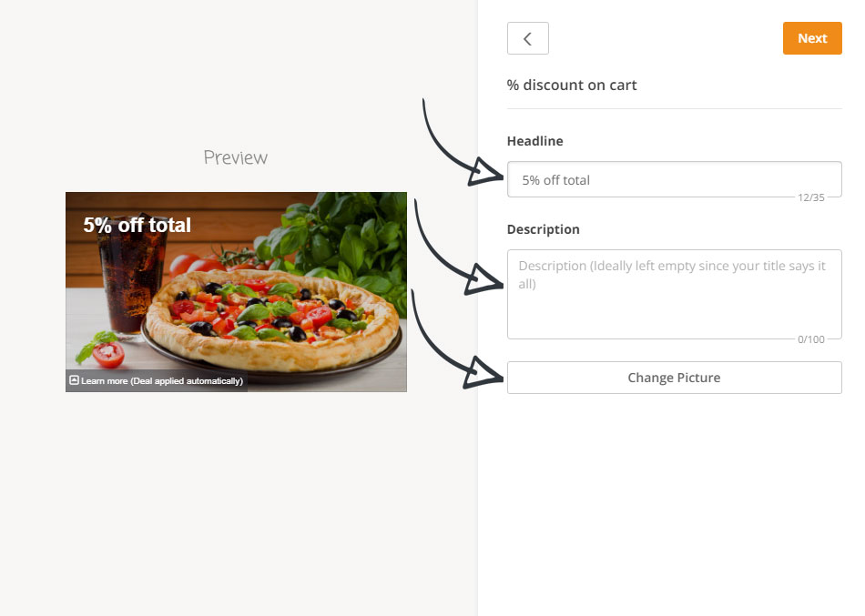Click 'Learn more (Deal applied automatically)' text
865x616 pixels.
162,381
